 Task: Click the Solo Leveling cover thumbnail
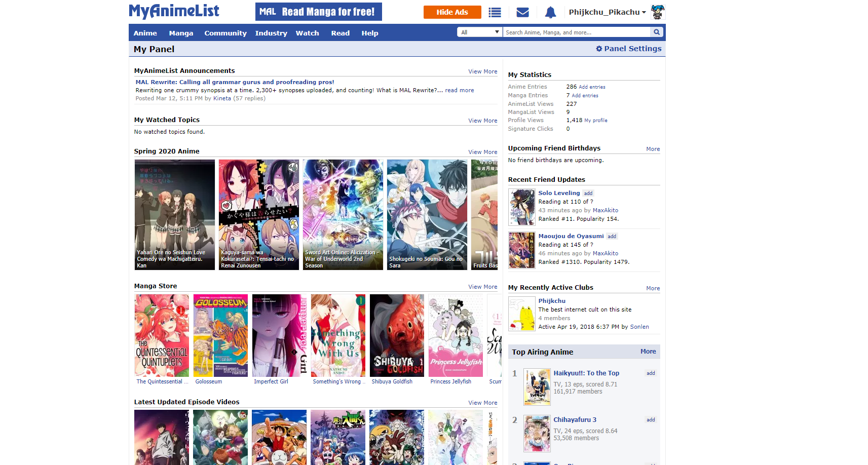click(522, 207)
